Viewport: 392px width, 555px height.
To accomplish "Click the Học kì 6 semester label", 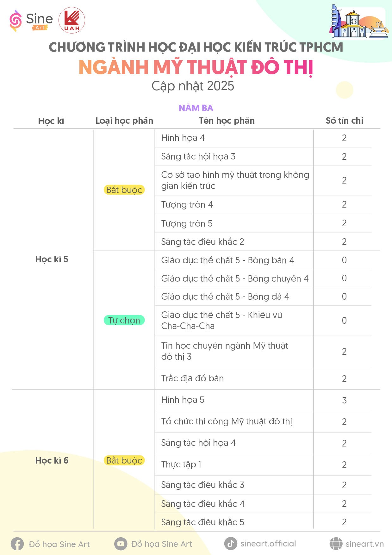I will [52, 460].
